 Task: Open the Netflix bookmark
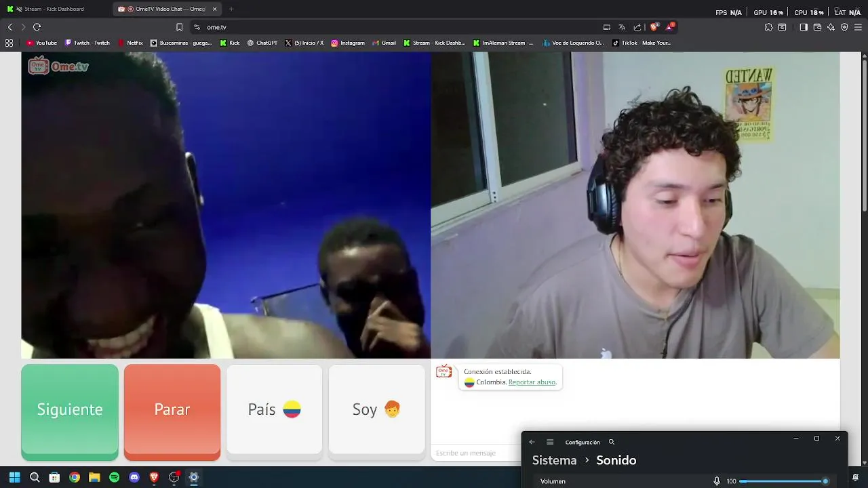(130, 43)
